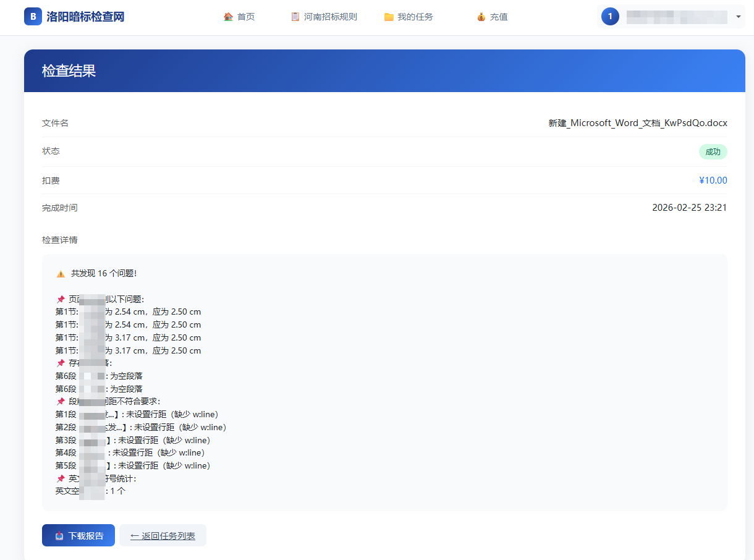
Task: Open the 我的任务 menu item
Action: pyautogui.click(x=409, y=17)
